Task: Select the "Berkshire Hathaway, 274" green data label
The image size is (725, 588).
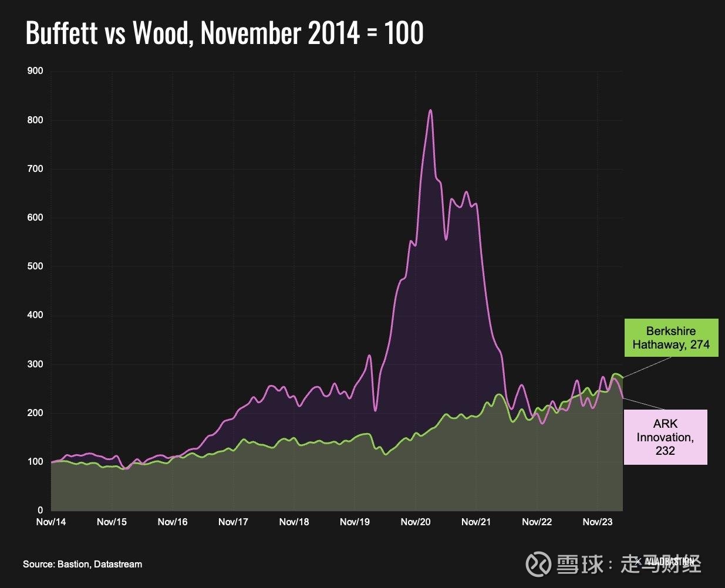Action: (671, 338)
